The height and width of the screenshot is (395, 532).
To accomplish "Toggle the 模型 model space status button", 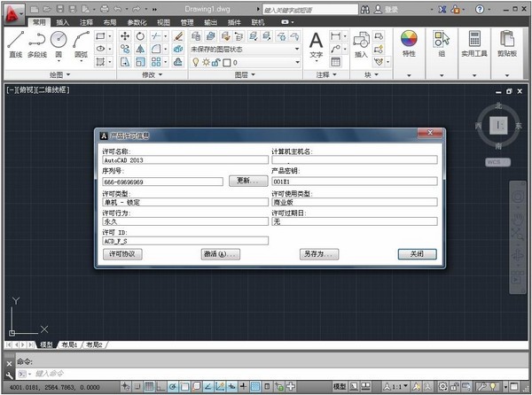I will click(x=340, y=387).
